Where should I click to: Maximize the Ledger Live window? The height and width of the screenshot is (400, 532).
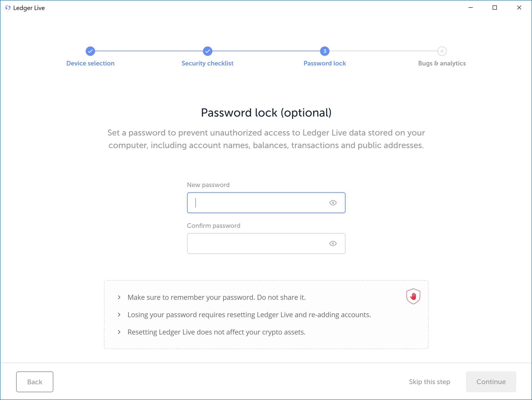point(495,8)
